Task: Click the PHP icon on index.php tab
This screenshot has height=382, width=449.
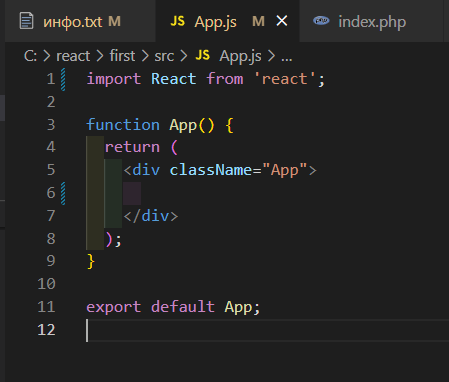Action: [x=321, y=21]
